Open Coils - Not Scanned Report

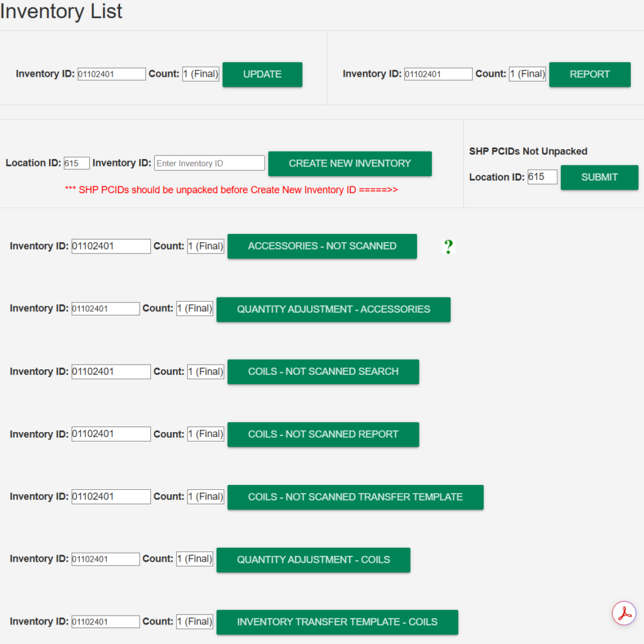(323, 434)
